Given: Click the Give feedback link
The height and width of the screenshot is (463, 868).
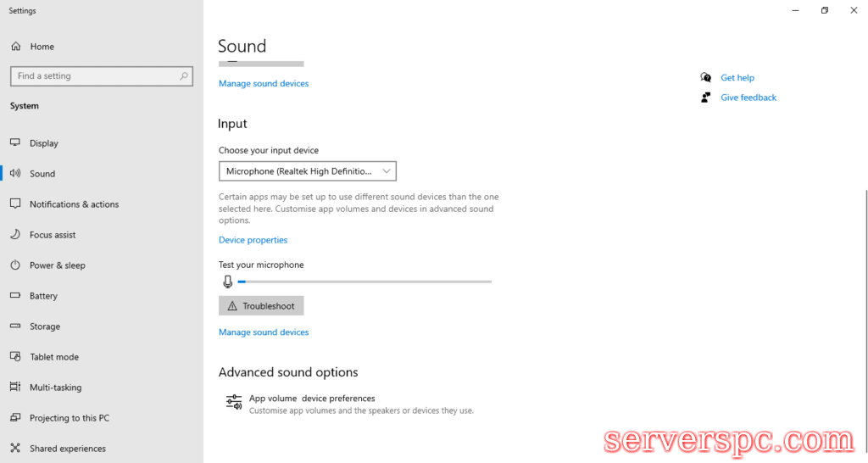Looking at the screenshot, I should coord(748,98).
